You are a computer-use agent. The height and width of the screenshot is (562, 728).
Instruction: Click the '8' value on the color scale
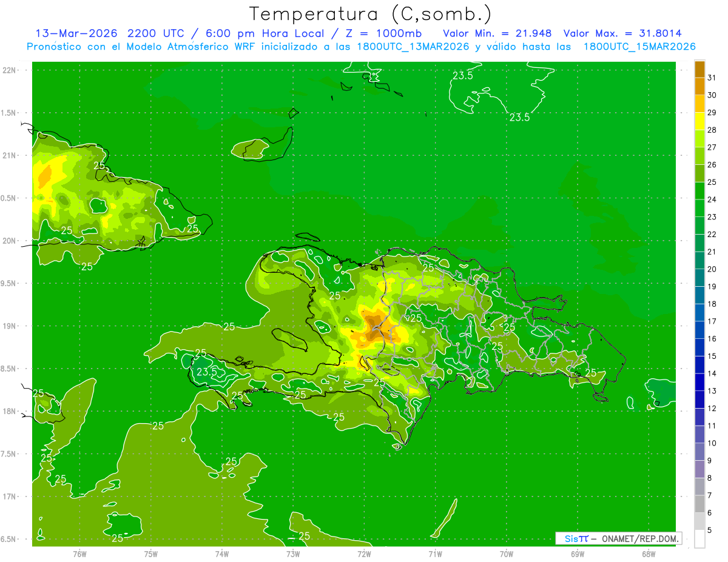(x=710, y=478)
